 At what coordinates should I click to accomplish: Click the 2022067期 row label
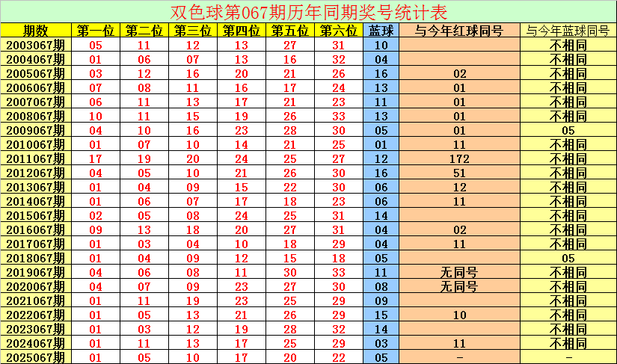[x=35, y=315]
